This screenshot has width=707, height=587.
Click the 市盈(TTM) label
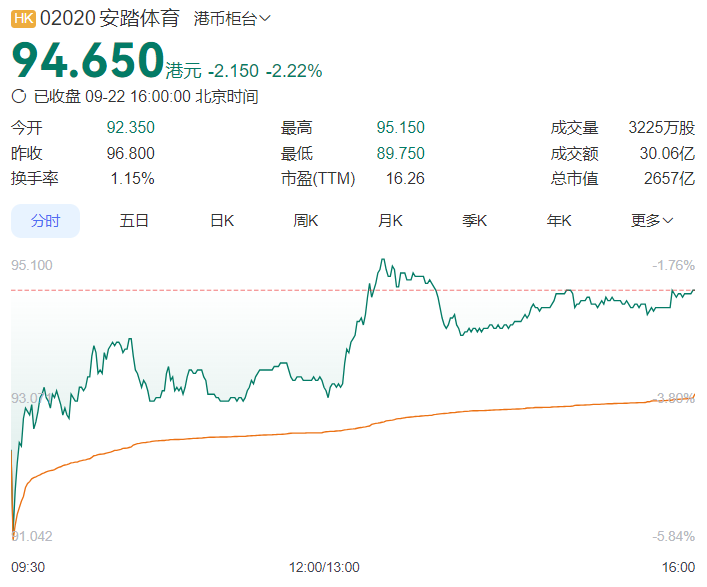pyautogui.click(x=313, y=178)
